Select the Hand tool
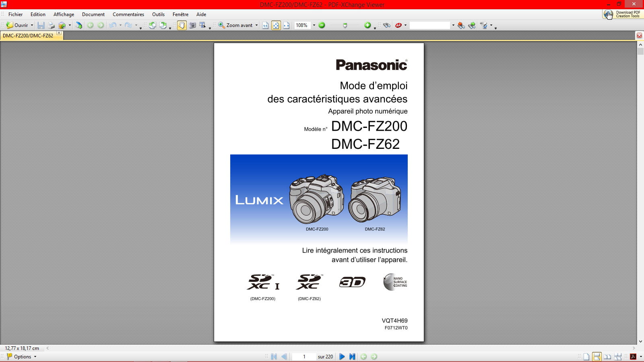The height and width of the screenshot is (362, 644). tap(182, 25)
